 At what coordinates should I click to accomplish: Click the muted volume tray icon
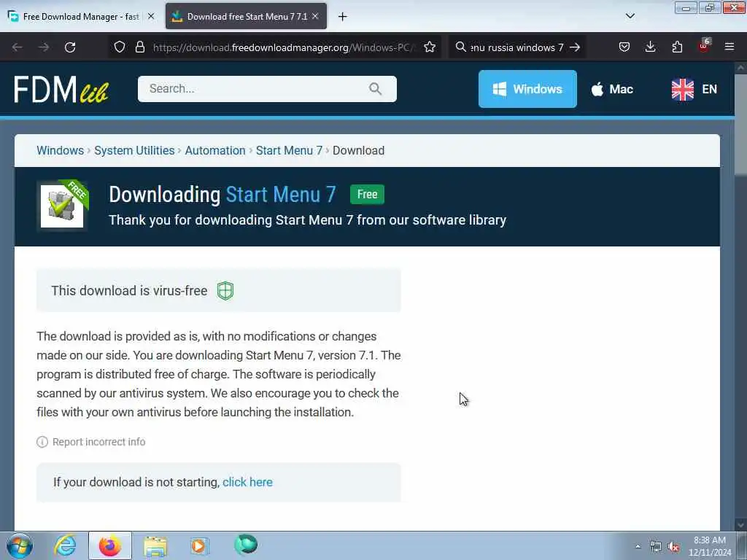click(x=673, y=546)
